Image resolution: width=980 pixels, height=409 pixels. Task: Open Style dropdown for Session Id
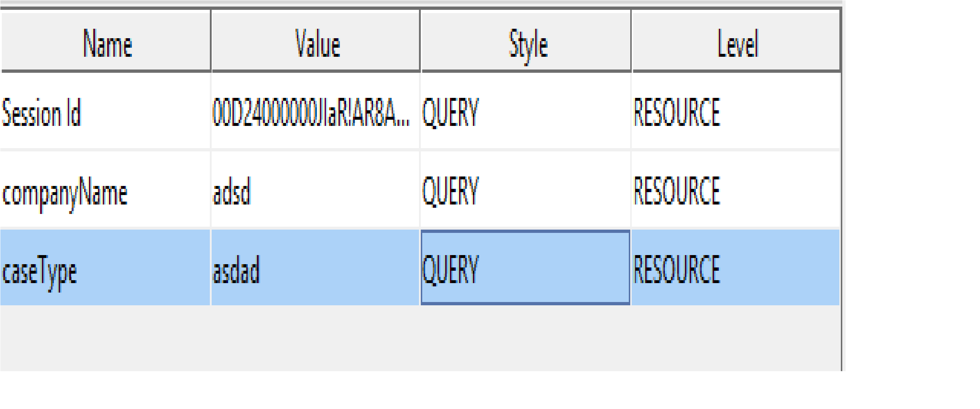pyautogui.click(x=526, y=111)
